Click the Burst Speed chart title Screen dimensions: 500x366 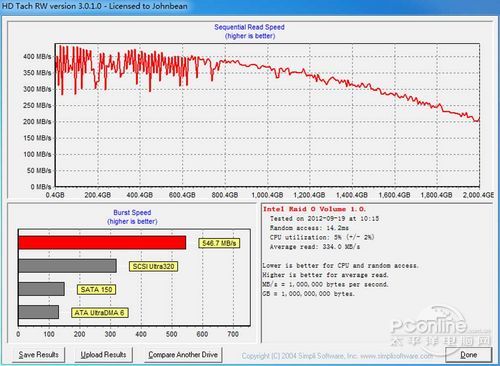[132, 212]
